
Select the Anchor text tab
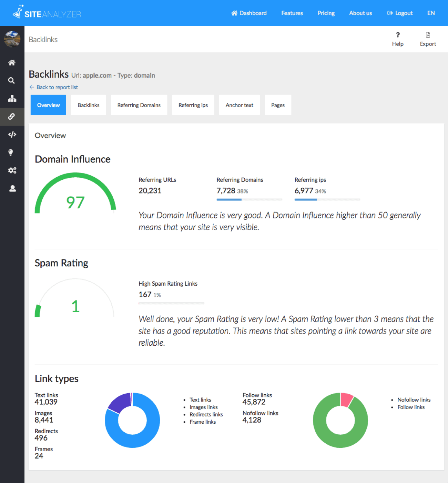click(x=239, y=105)
